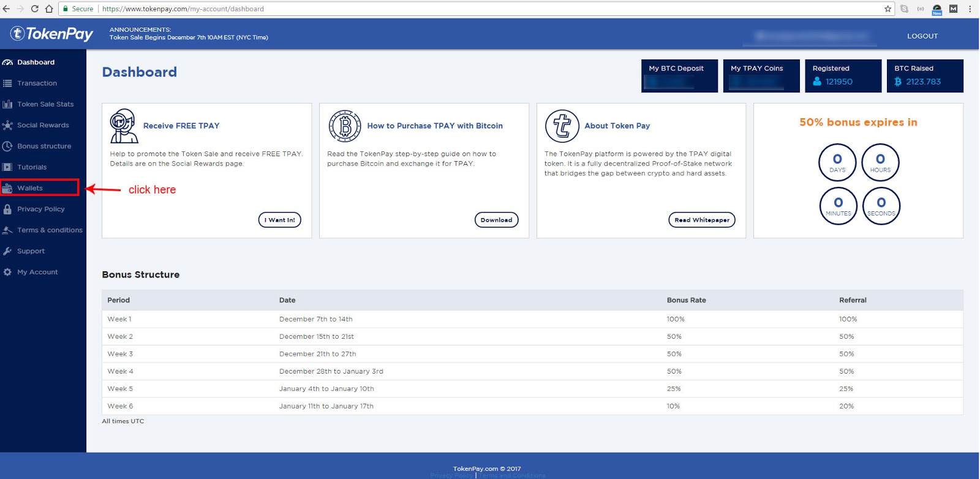Click the browser forward arrow
This screenshot has height=479, width=980.
point(20,9)
